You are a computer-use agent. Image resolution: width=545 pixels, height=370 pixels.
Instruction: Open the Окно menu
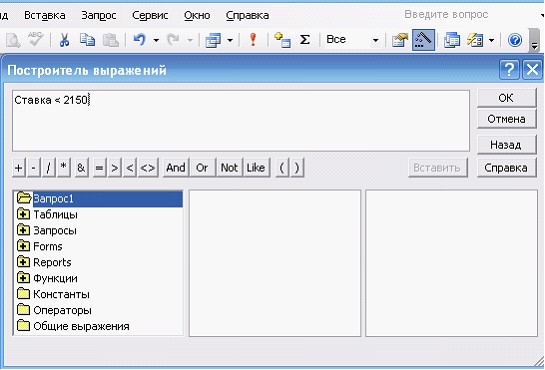(x=197, y=15)
